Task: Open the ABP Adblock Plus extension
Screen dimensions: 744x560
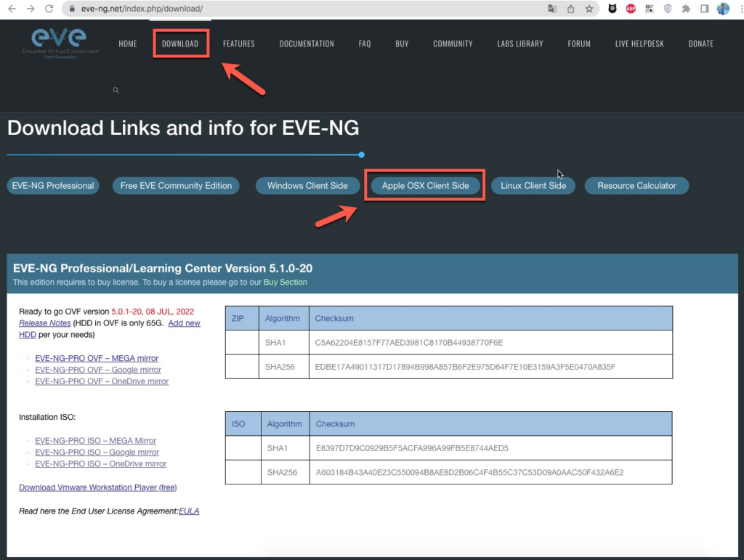Action: pyautogui.click(x=631, y=9)
